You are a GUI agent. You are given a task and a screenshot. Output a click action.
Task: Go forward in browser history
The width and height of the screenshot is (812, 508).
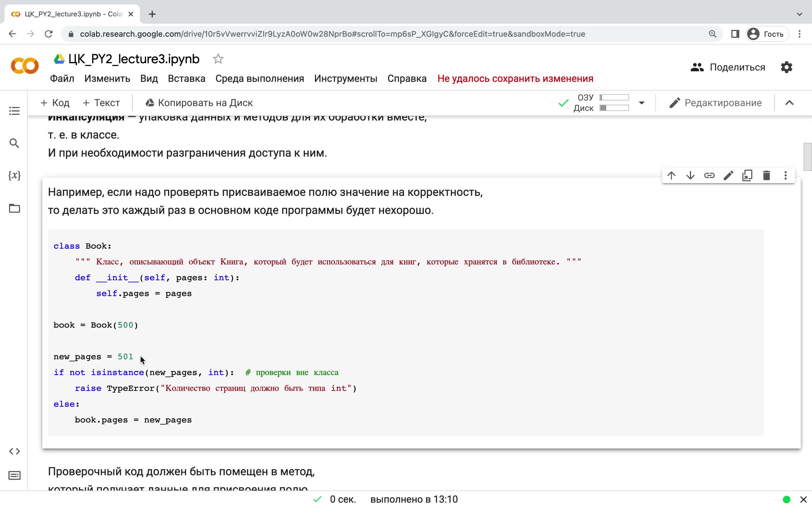pyautogui.click(x=30, y=34)
